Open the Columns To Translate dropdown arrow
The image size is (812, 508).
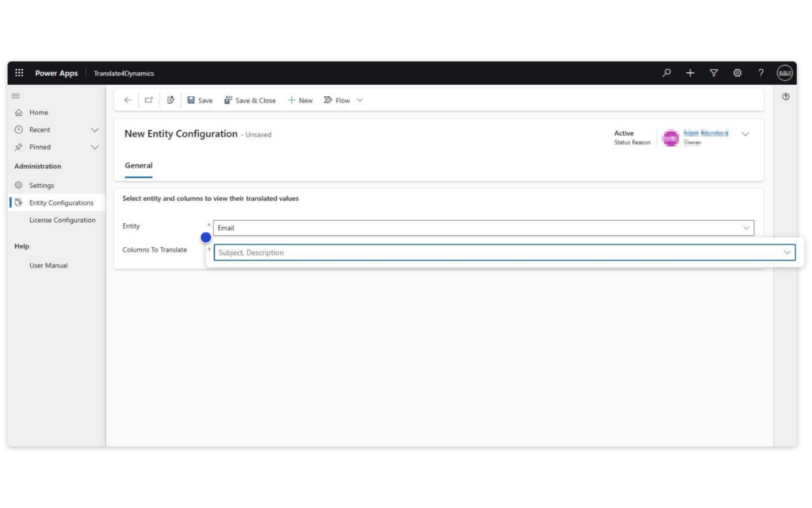pos(787,252)
